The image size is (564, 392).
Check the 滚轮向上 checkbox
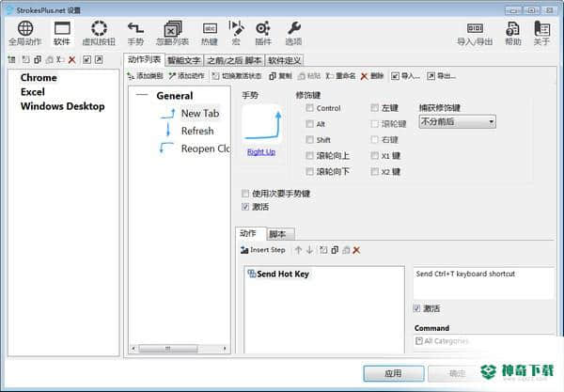click(x=309, y=156)
